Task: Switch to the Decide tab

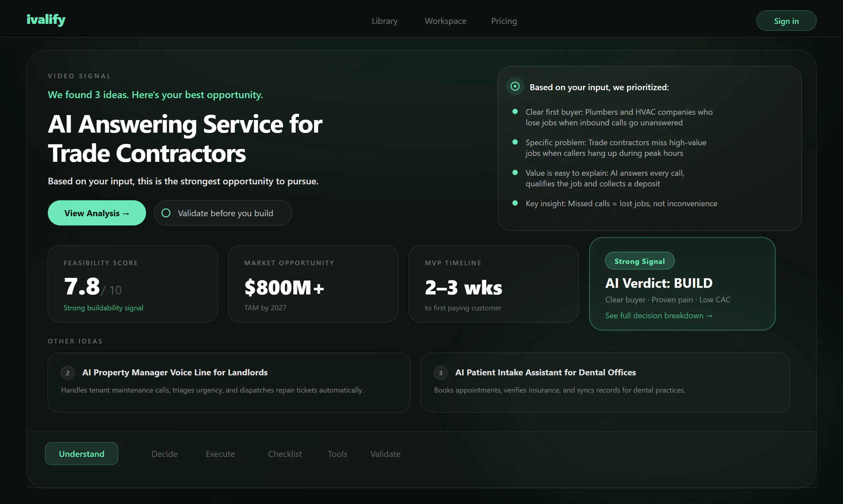Action: point(165,454)
